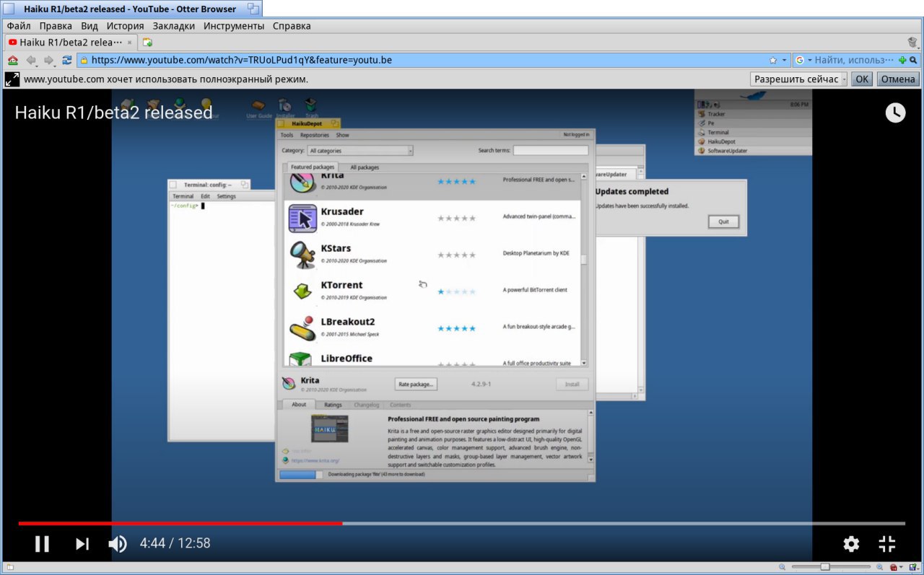Viewport: 924px width, 575px height.
Task: Close the Haiku R1/beta2 tab
Action: coord(130,42)
